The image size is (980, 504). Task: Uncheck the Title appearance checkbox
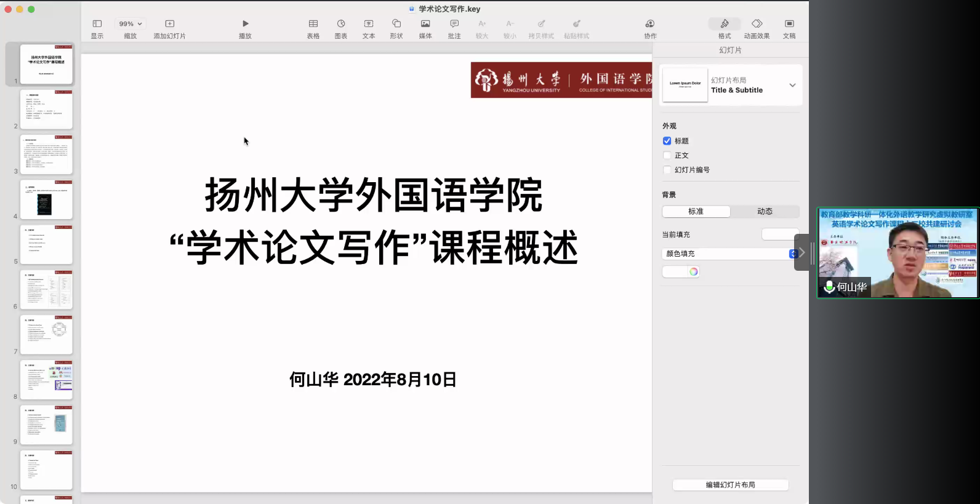(667, 141)
